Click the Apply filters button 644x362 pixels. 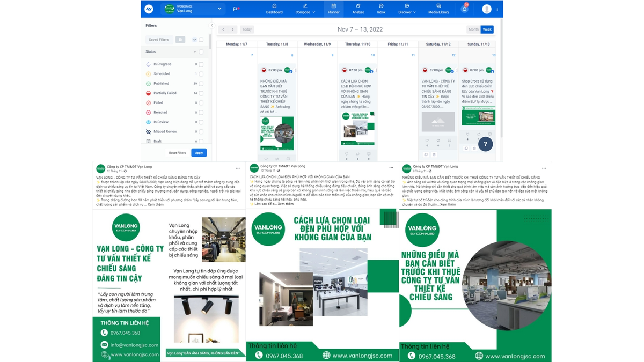tap(199, 153)
